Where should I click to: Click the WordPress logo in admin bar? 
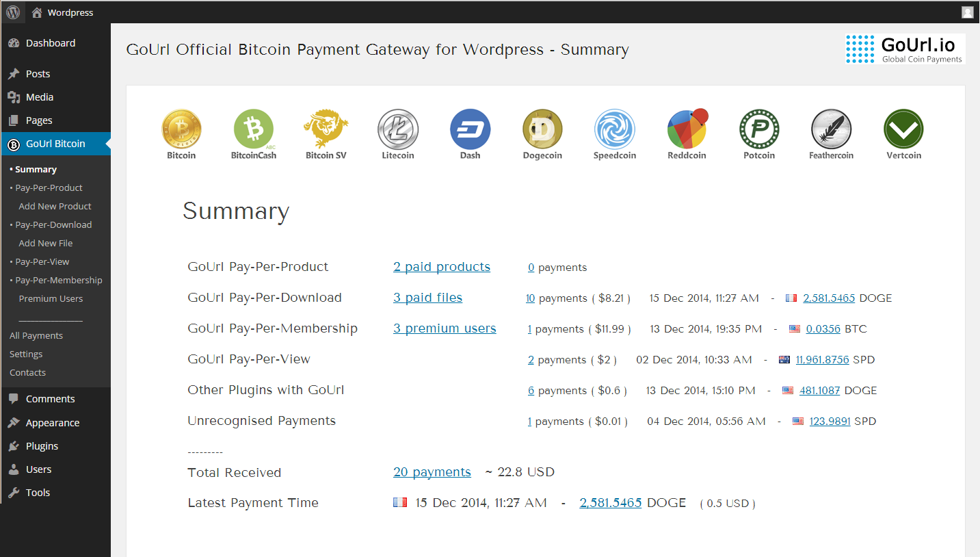(x=13, y=12)
